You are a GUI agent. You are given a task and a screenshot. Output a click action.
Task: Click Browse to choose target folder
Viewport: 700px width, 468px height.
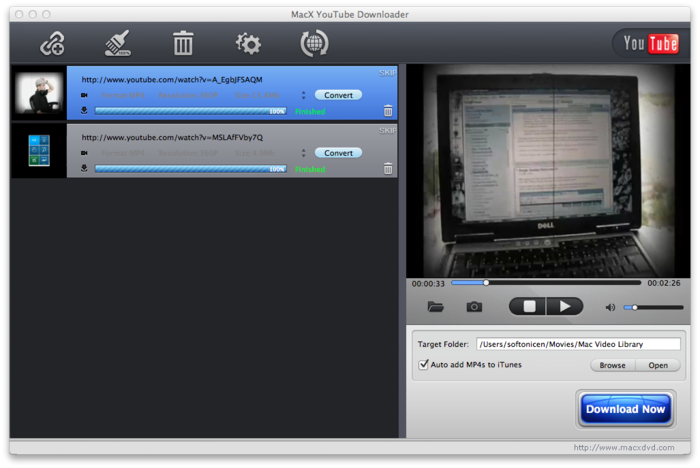tap(612, 365)
